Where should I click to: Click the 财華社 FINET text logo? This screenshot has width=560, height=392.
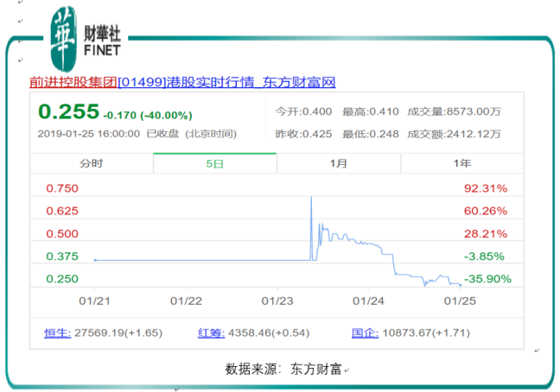click(x=102, y=41)
